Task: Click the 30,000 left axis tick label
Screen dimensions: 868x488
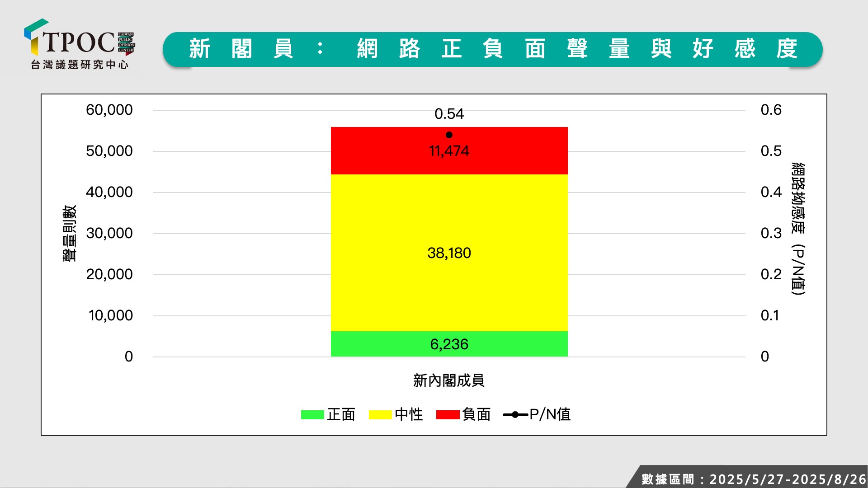Action: pos(109,233)
